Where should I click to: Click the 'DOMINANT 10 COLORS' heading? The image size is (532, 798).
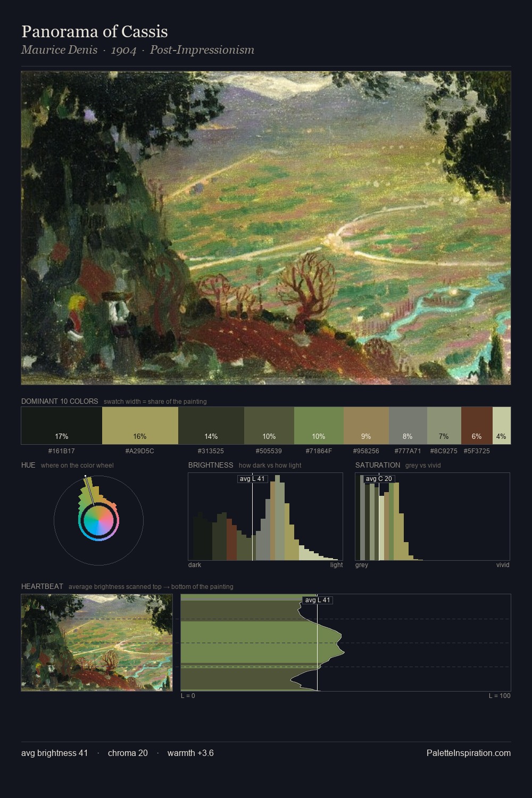point(60,401)
